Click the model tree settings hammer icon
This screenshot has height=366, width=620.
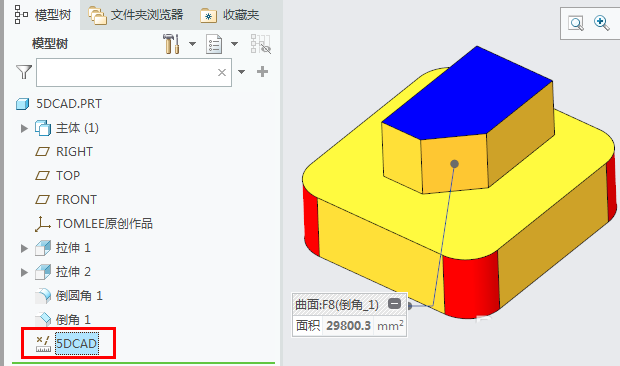tap(172, 43)
